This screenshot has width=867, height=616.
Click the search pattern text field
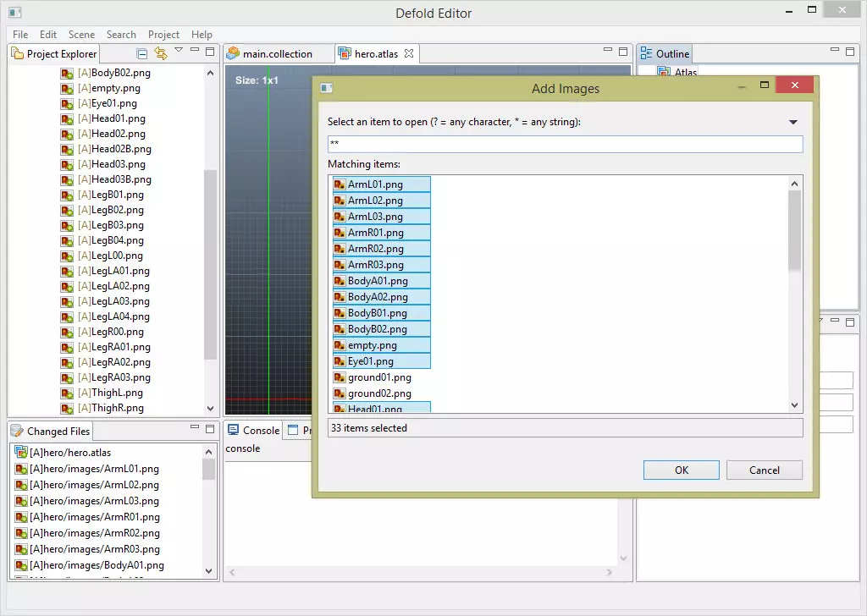tap(565, 144)
